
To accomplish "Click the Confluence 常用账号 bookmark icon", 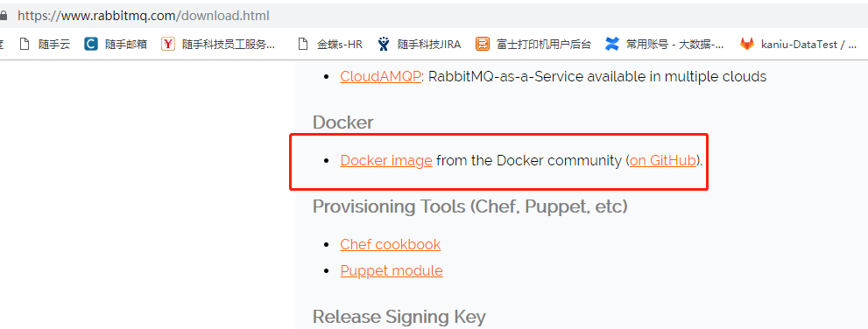I will (x=611, y=45).
